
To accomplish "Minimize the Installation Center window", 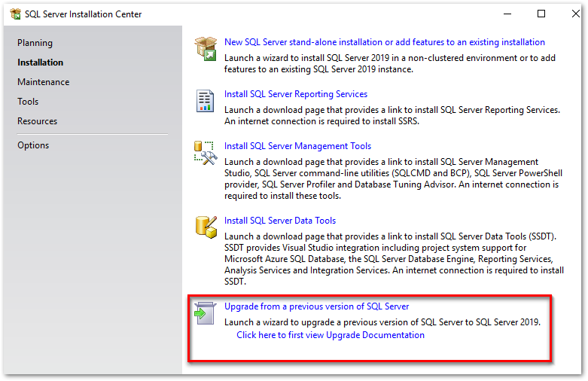I will coord(507,14).
